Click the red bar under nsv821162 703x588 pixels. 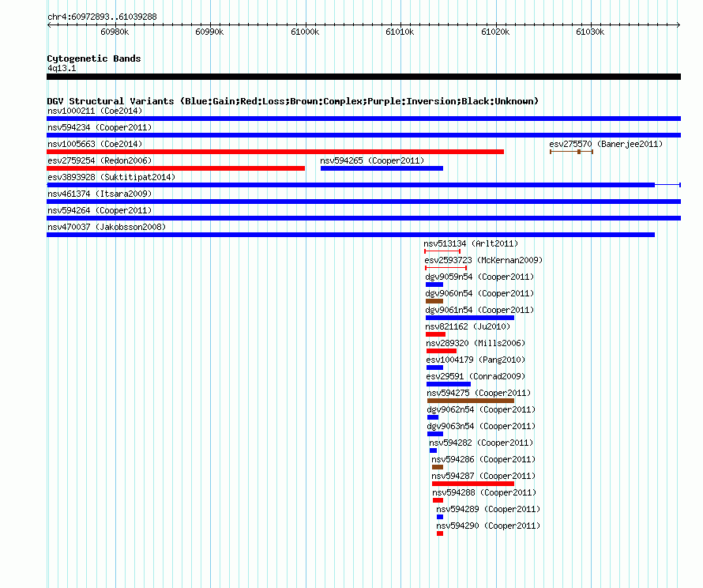coord(435,334)
